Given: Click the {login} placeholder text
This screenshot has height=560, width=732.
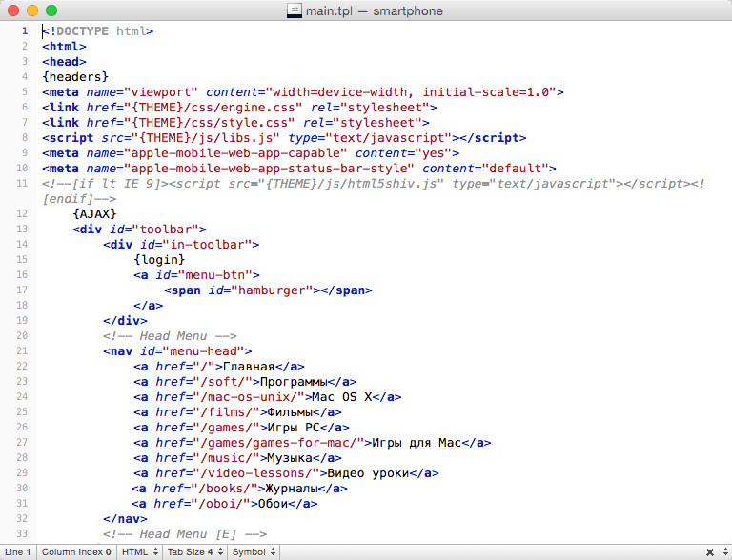Looking at the screenshot, I should tap(159, 260).
